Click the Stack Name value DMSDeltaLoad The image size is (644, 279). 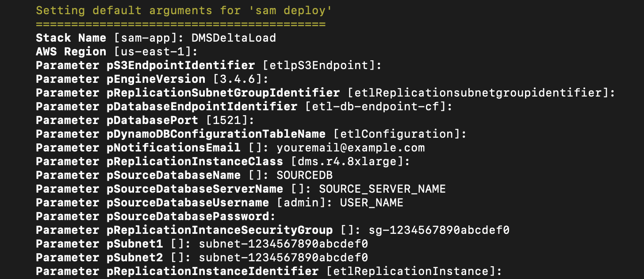(234, 38)
